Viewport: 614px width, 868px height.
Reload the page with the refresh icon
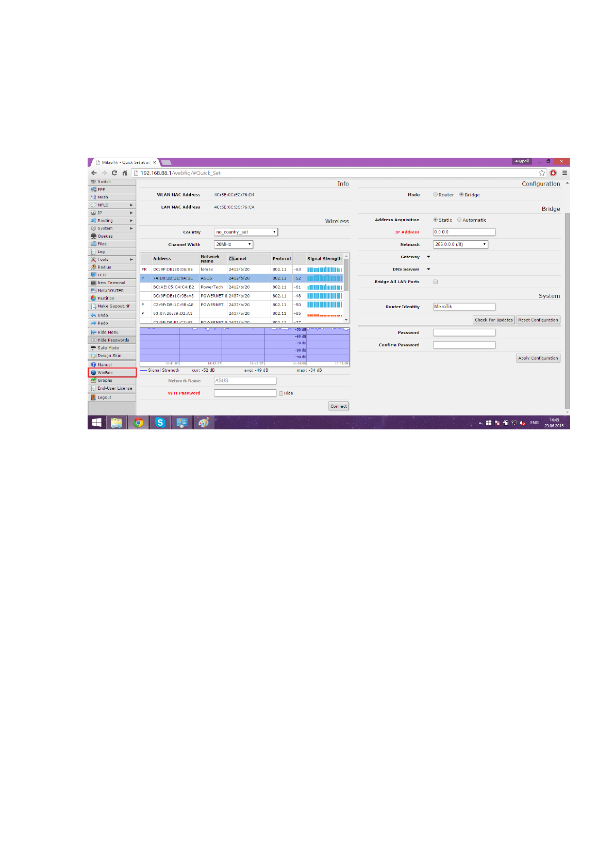coord(114,173)
